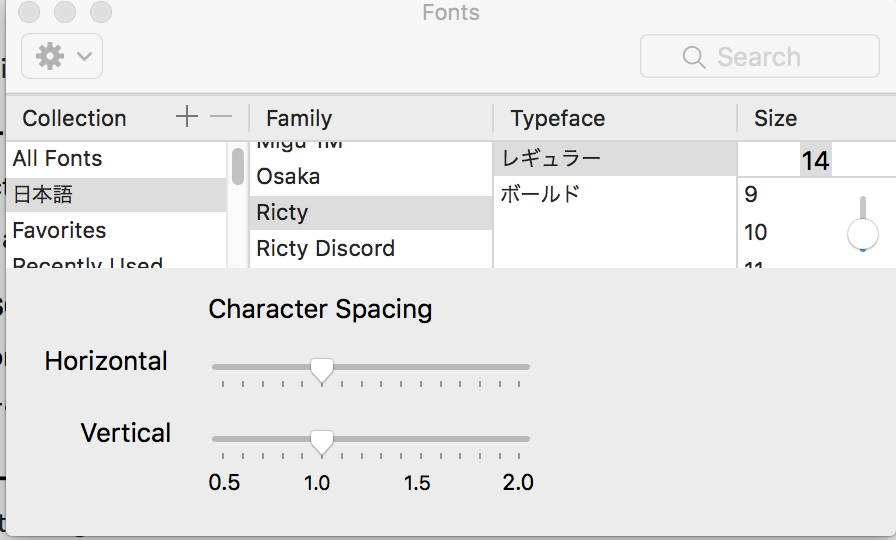Click the Horizontal character spacing slider
This screenshot has height=540, width=896.
click(x=321, y=370)
